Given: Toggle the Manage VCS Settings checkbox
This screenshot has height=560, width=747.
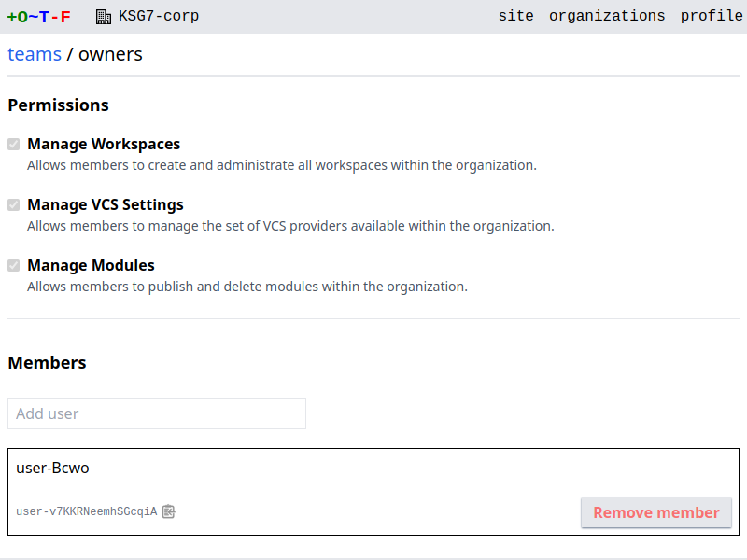Looking at the screenshot, I should (x=14, y=204).
